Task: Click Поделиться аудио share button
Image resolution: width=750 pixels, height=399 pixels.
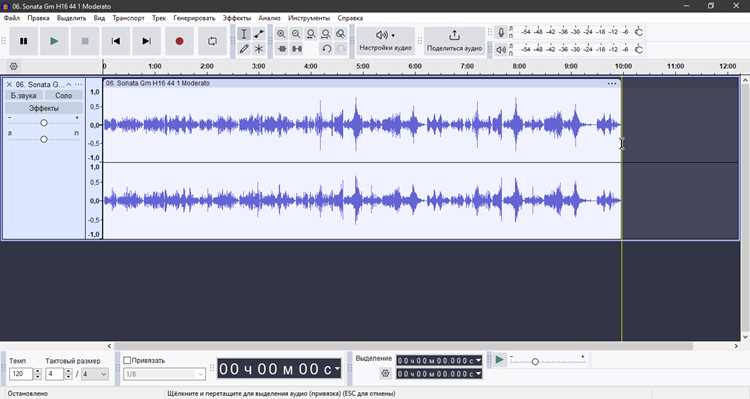Action: click(x=454, y=41)
